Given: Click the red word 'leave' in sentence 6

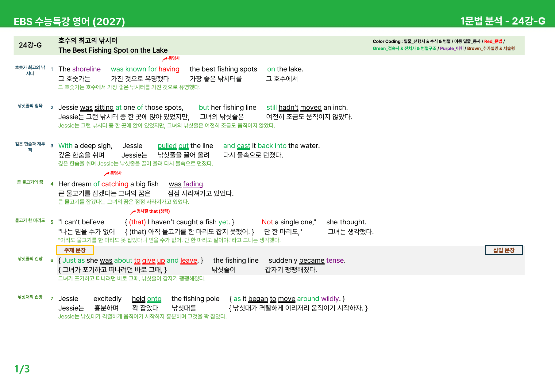Looking at the screenshot, I should (x=189, y=261).
